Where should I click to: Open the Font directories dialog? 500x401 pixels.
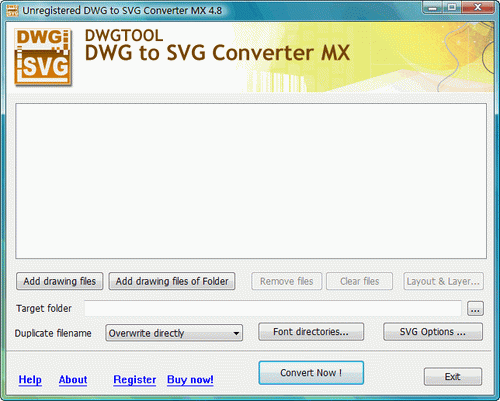click(311, 332)
